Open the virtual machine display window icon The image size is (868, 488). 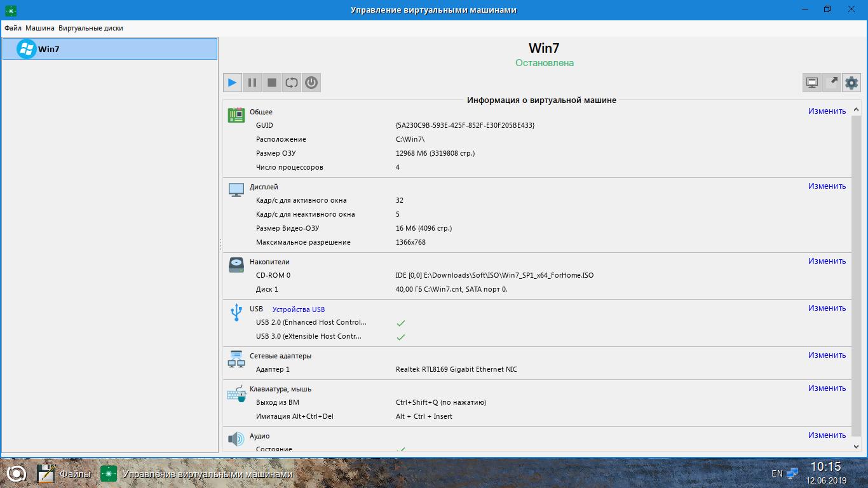pos(812,83)
